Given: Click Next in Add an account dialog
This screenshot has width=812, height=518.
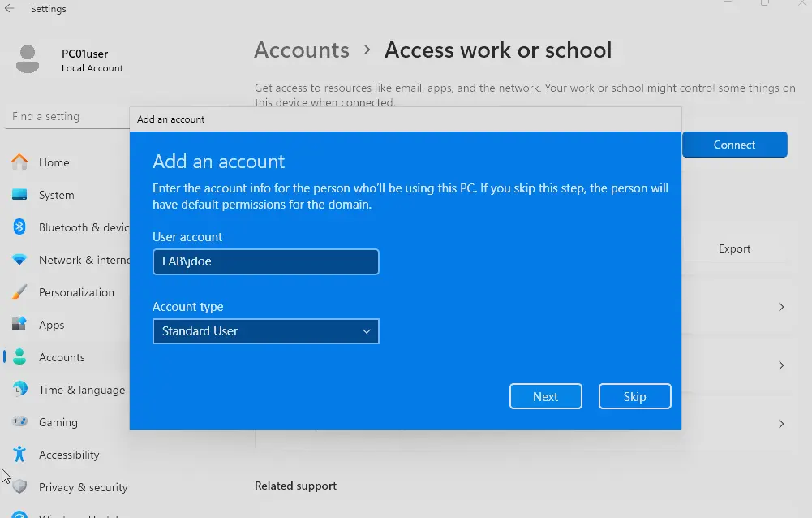Looking at the screenshot, I should [546, 397].
